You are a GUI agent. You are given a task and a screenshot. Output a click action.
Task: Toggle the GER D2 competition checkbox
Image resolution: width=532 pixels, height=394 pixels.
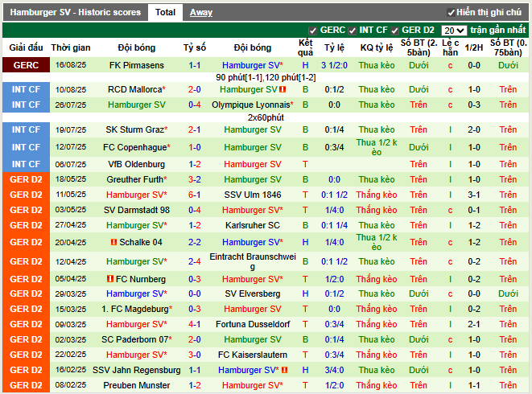pos(394,31)
